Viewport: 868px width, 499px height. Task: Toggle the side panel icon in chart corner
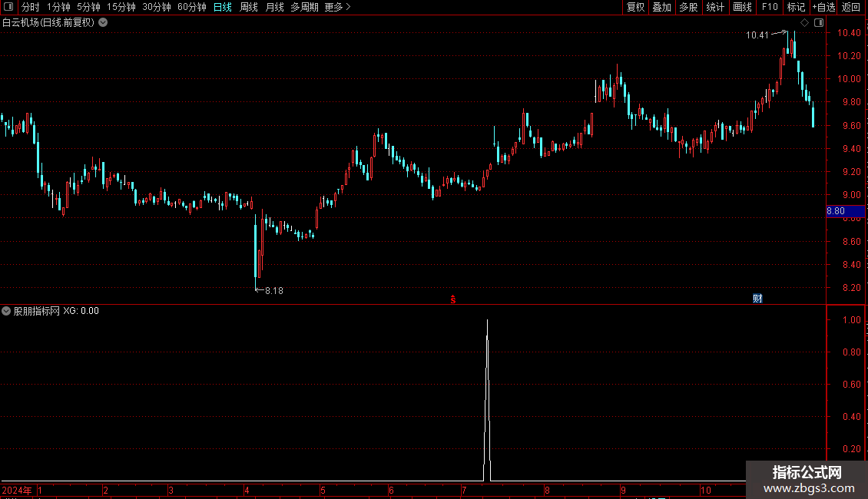click(819, 23)
